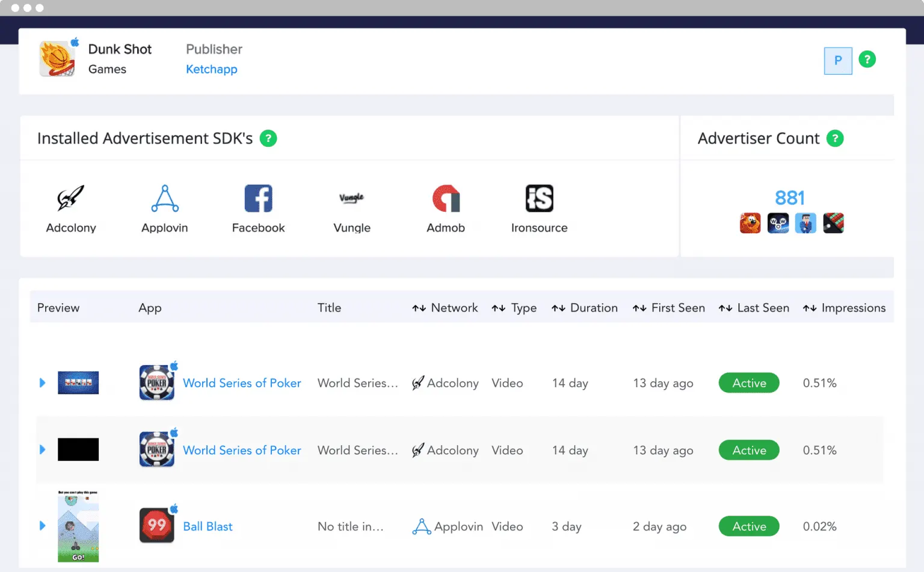Click Adcolony network icon in first row

(x=418, y=383)
